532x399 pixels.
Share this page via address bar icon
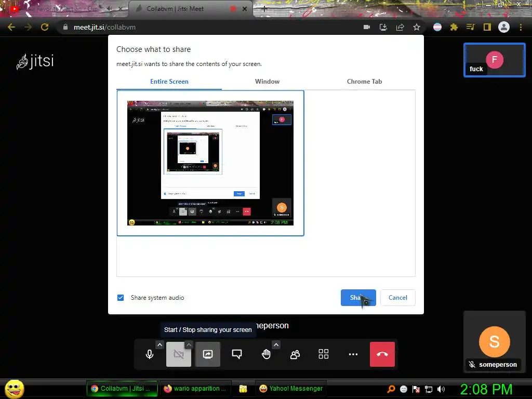(400, 27)
